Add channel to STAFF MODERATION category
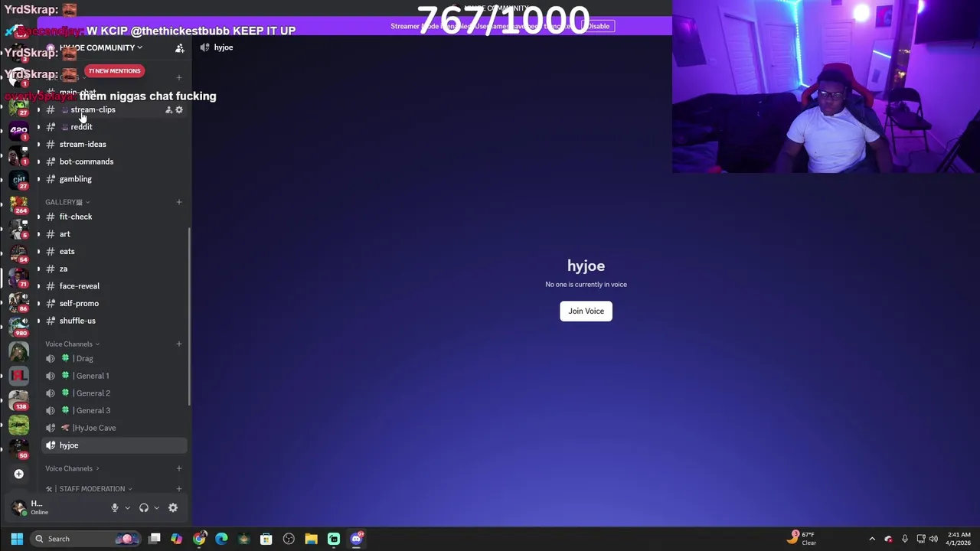 tap(179, 488)
